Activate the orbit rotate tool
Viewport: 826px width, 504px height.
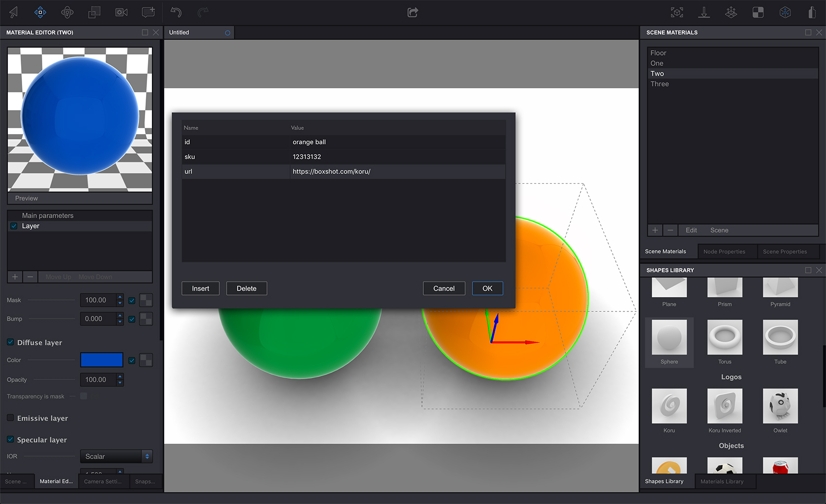point(67,12)
